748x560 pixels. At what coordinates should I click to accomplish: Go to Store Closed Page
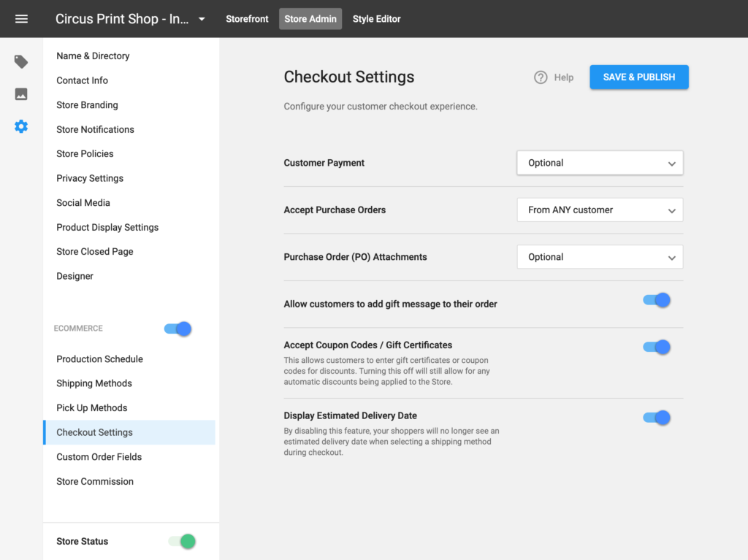tap(95, 252)
